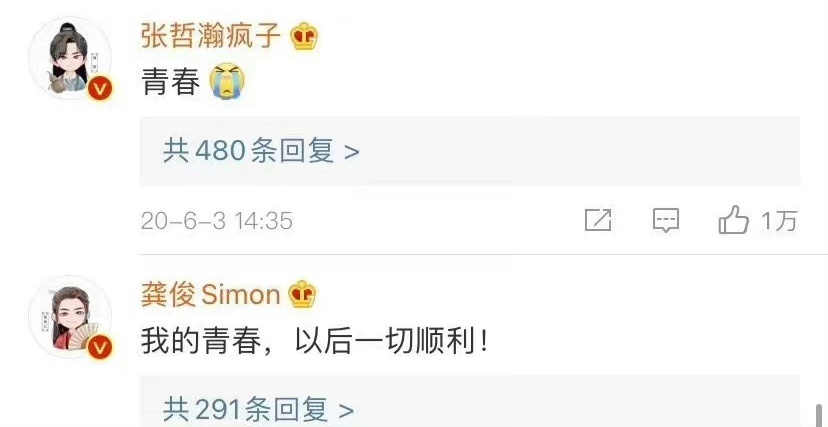This screenshot has height=427, width=828.
Task: Click the verified V badge on first avatar
Action: coord(100,88)
